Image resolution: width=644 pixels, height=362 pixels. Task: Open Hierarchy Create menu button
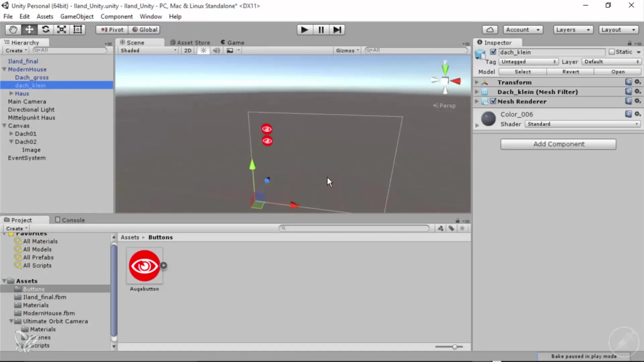pos(16,51)
